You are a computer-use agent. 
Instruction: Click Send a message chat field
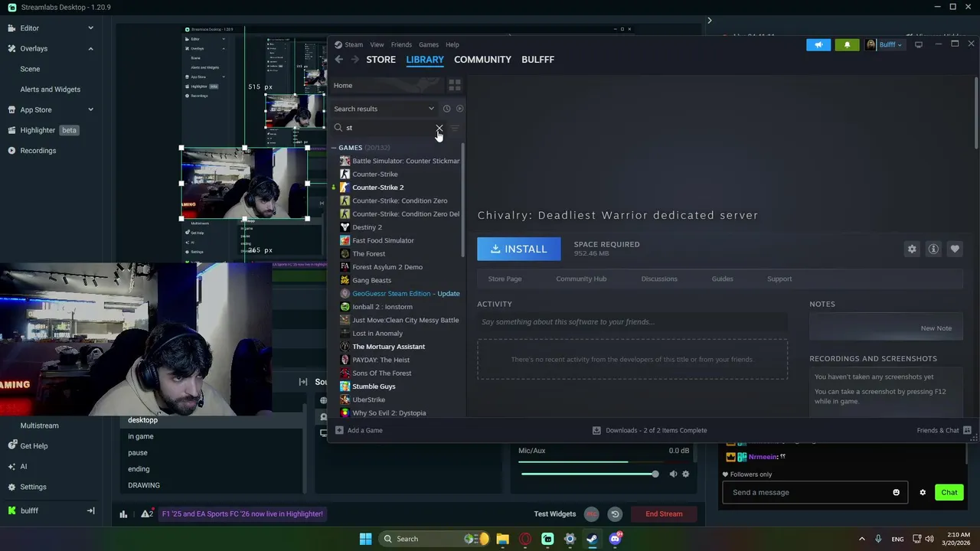(x=815, y=493)
